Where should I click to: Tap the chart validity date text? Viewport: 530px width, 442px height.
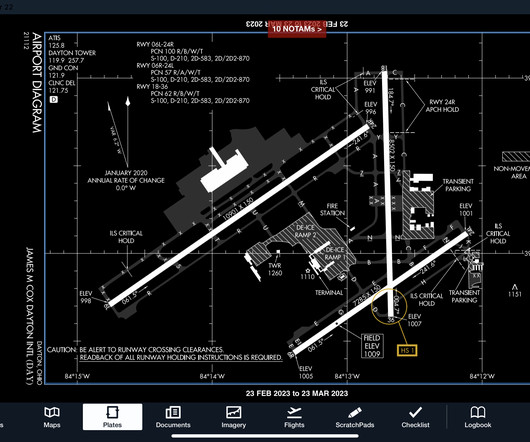pos(297,393)
